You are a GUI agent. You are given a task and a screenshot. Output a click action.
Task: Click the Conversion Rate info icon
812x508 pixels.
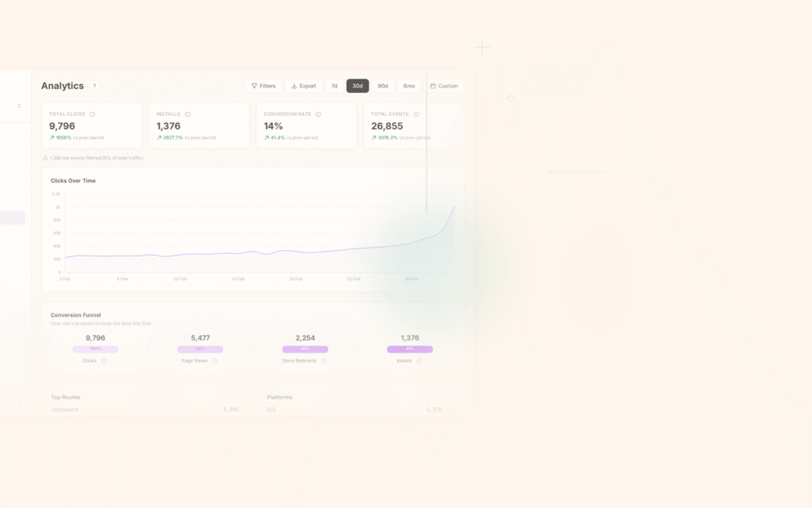coord(317,114)
